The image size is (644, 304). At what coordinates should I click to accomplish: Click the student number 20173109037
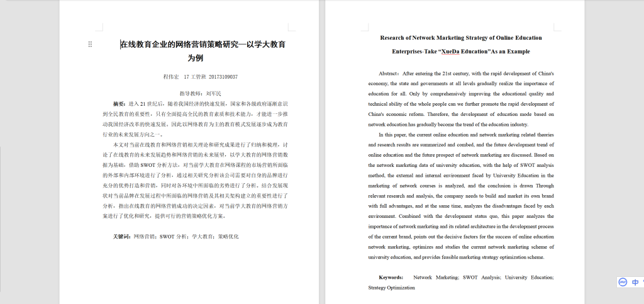[x=223, y=77]
